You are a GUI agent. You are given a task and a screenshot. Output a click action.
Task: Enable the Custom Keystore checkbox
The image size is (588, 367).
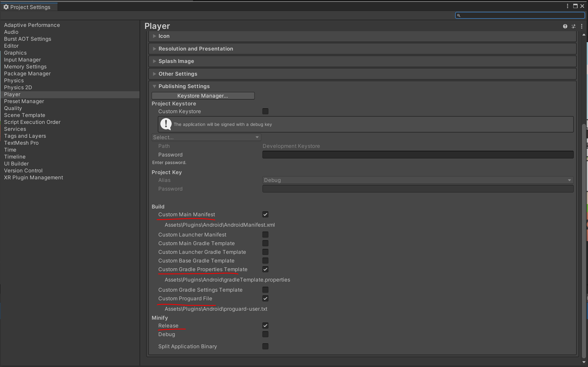pyautogui.click(x=265, y=111)
